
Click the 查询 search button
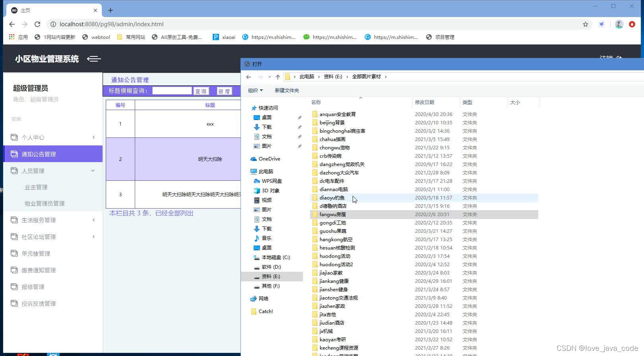pyautogui.click(x=201, y=91)
